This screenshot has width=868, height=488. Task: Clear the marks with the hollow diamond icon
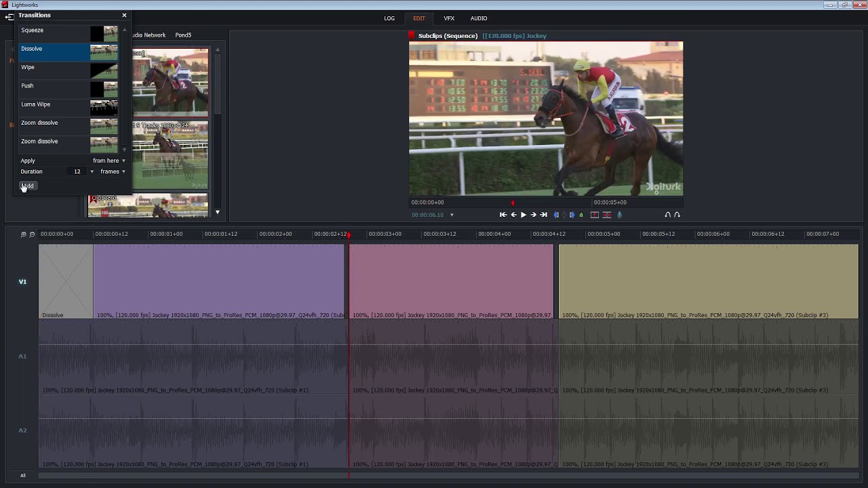click(x=564, y=215)
